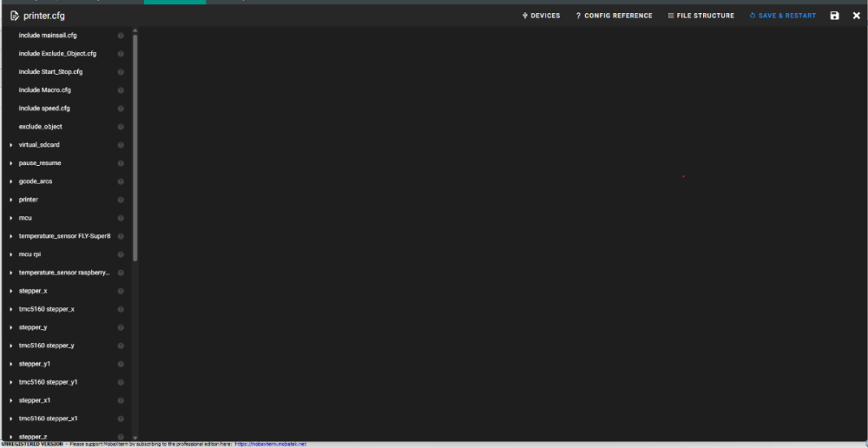Click info icon beside tmc5160 stepper_x
Viewport: 868px width, 448px height.
click(121, 309)
